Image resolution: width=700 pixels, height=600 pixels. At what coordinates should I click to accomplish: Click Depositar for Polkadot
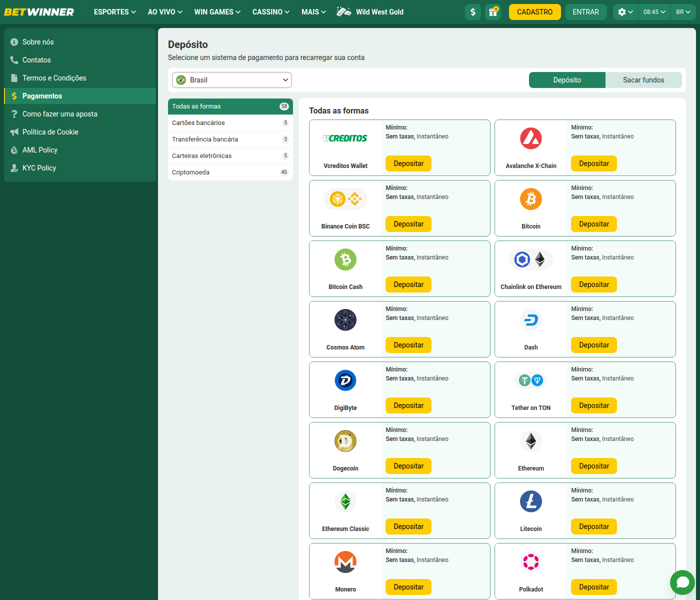click(594, 587)
